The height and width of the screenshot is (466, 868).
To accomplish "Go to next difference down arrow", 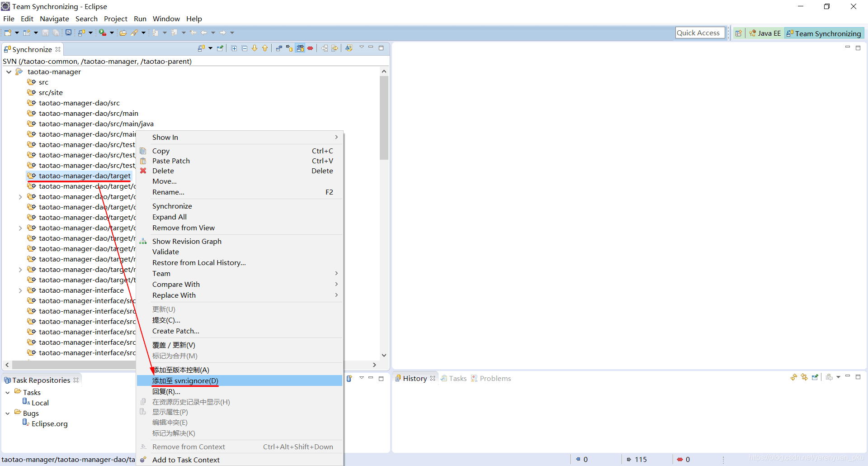I will 255,48.
